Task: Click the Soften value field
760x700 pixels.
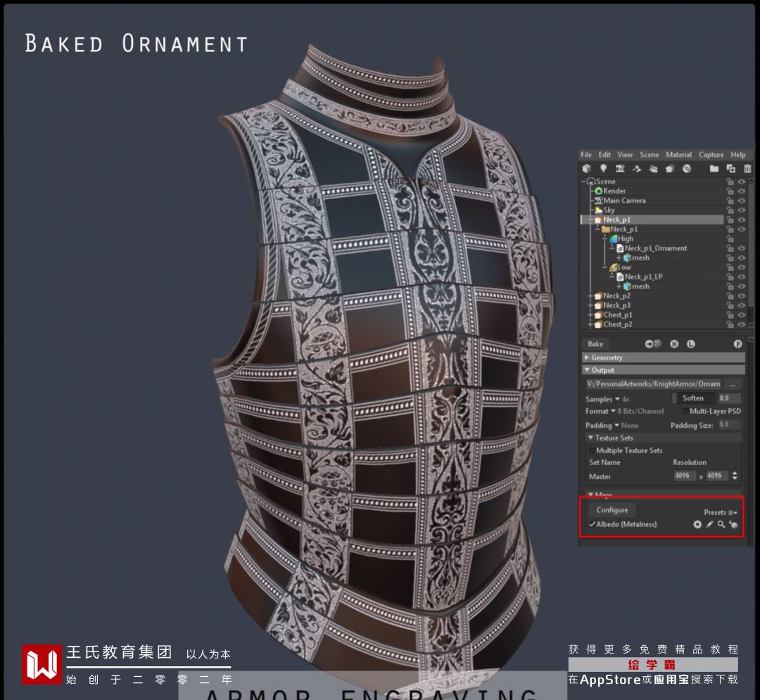Action: click(728, 398)
